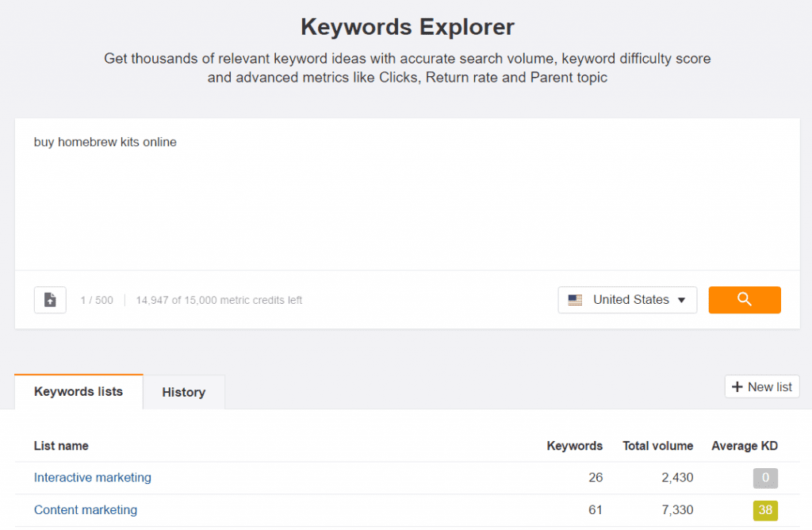Viewport: 812px width, 530px height.
Task: Open the Interactive marketing list
Action: pyautogui.click(x=92, y=478)
